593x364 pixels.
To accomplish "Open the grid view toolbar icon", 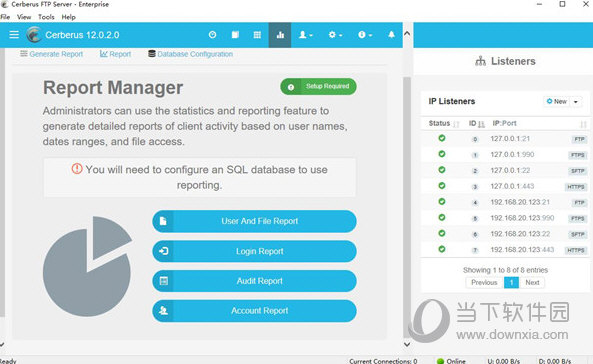I will pyautogui.click(x=257, y=35).
